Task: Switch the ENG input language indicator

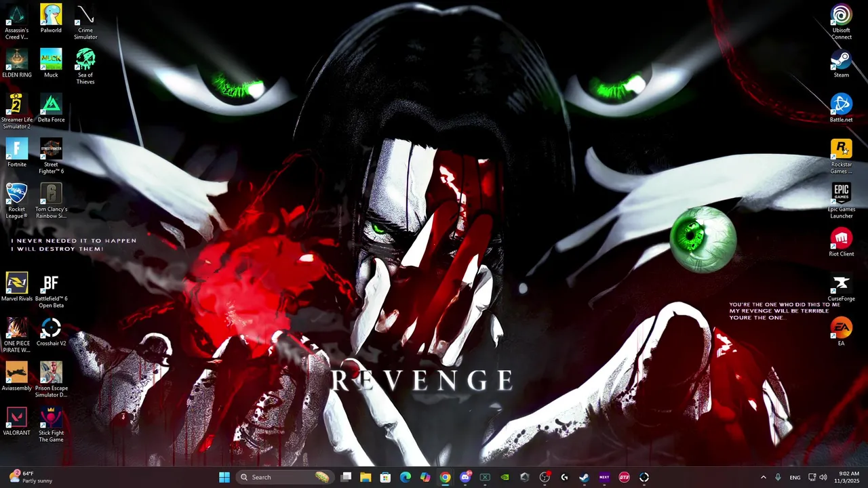Action: (x=795, y=477)
